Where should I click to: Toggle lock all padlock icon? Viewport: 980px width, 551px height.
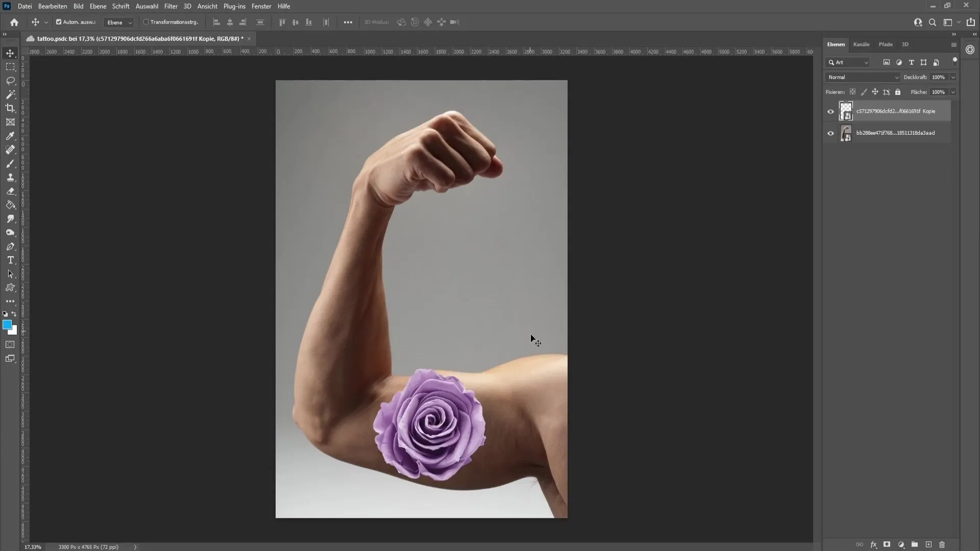coord(898,92)
